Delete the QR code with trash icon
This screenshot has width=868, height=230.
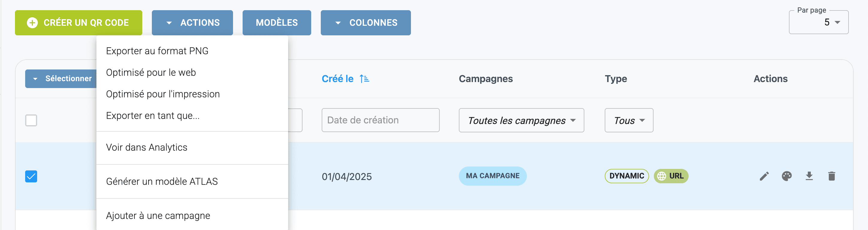[831, 176]
